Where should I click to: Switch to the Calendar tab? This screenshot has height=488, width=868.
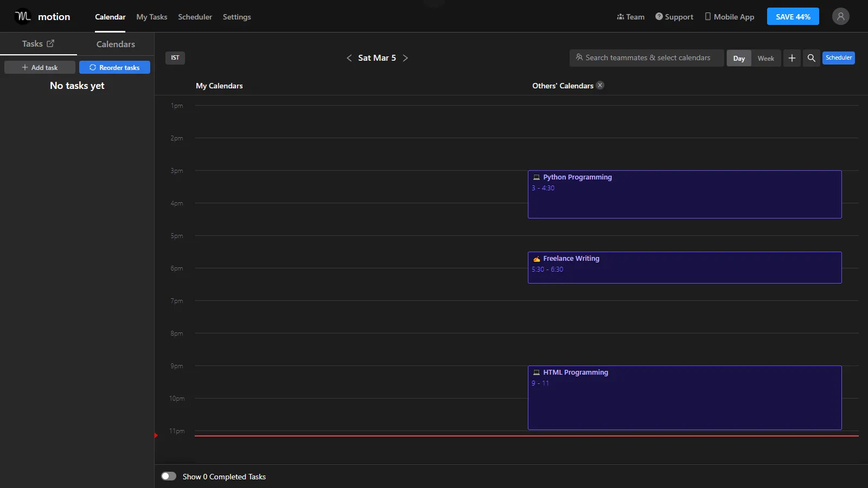pos(110,17)
